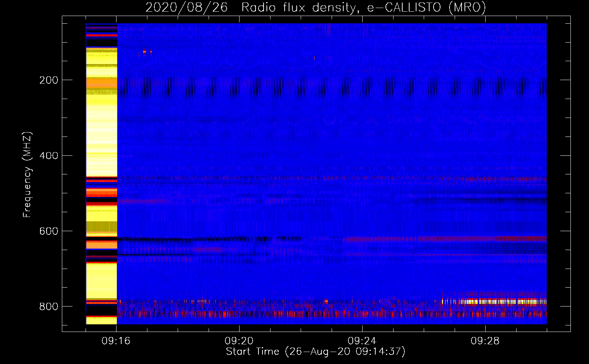
Task: Click the 600 frequency tick label
Action: click(x=49, y=232)
